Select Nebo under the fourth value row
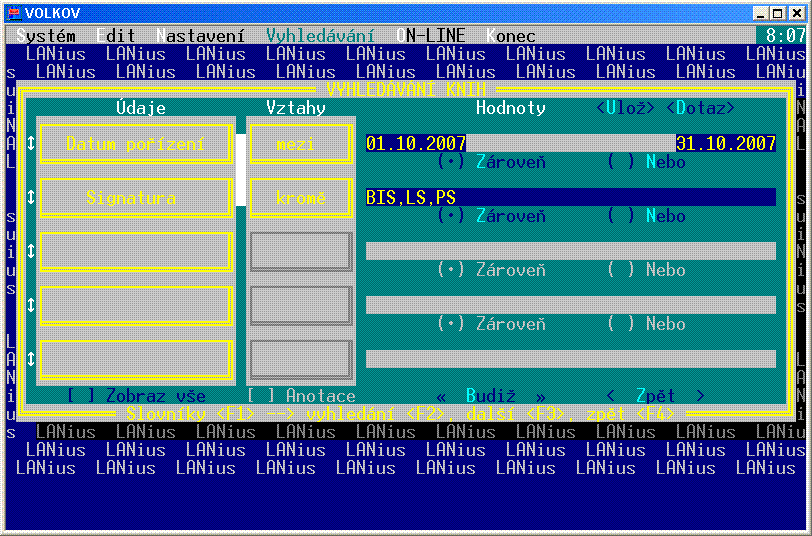Screen dimensions: 812x536 click(646, 324)
